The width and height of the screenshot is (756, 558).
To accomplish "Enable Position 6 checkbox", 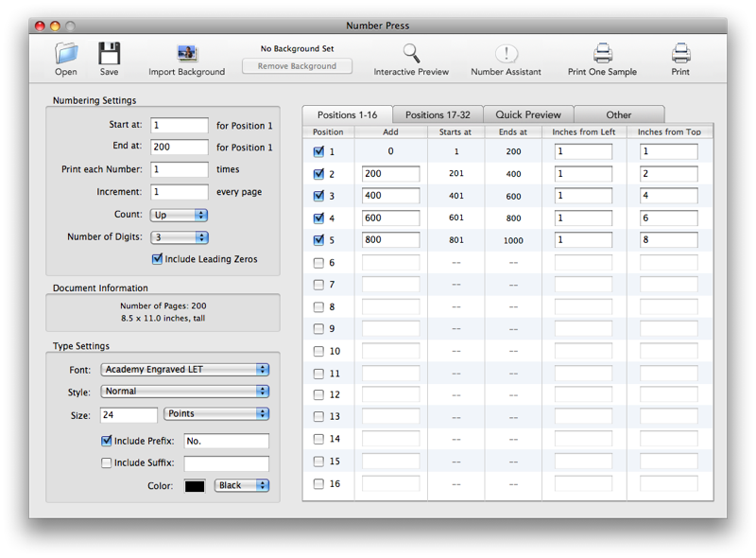I will point(318,263).
